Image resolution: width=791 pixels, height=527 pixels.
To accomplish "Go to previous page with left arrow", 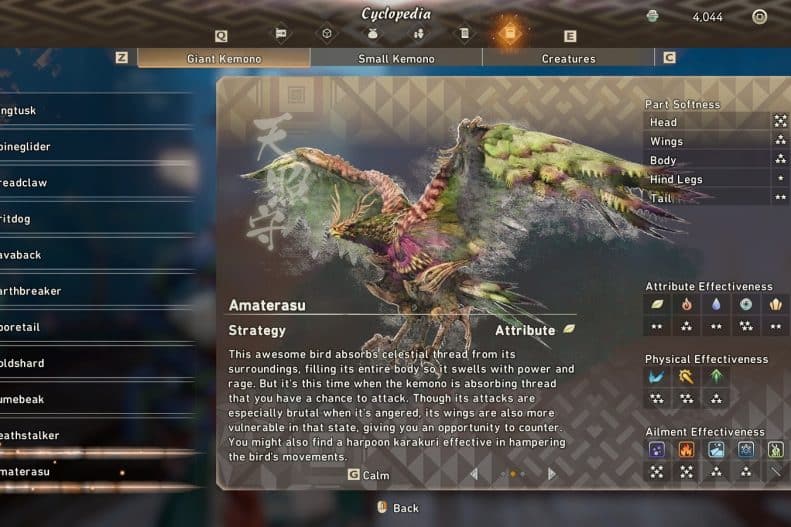I will click(x=474, y=474).
